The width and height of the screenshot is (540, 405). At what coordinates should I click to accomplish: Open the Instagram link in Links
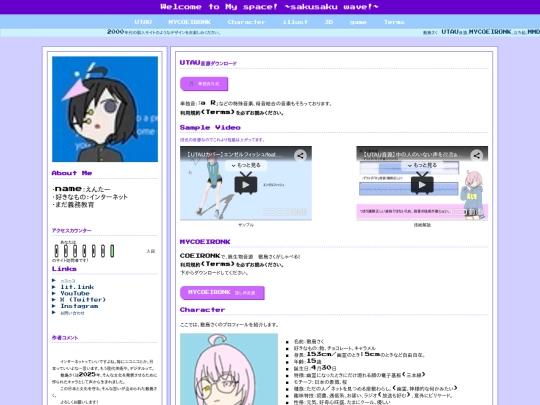point(79,306)
